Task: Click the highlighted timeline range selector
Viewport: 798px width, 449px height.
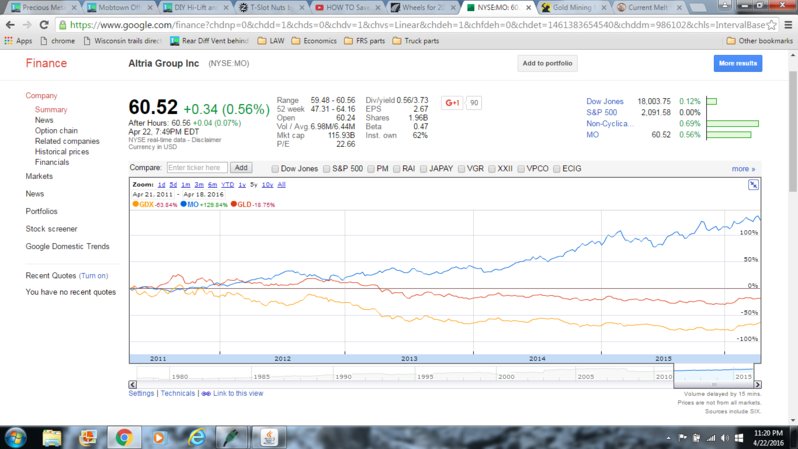Action: [713, 376]
